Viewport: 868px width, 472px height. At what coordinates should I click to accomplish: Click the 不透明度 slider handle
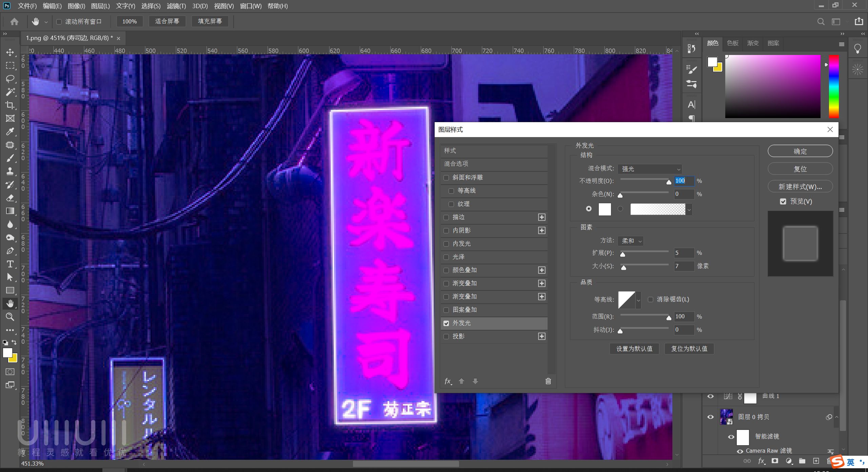click(669, 182)
